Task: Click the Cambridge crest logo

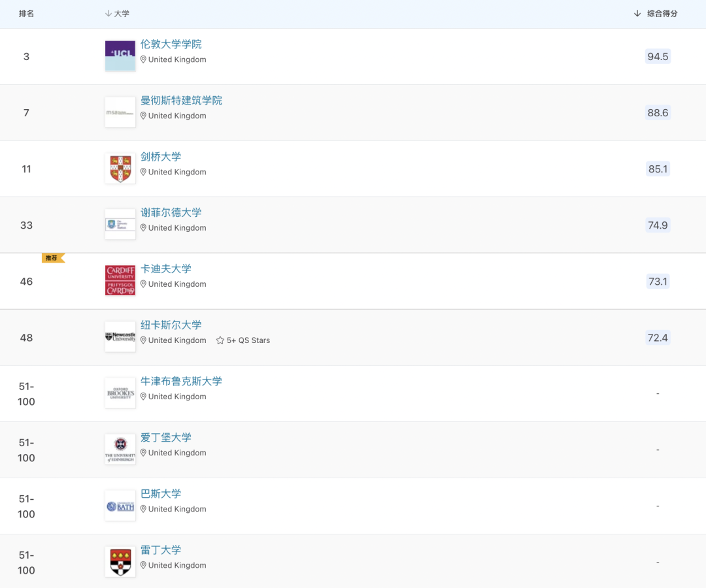Action: (120, 169)
